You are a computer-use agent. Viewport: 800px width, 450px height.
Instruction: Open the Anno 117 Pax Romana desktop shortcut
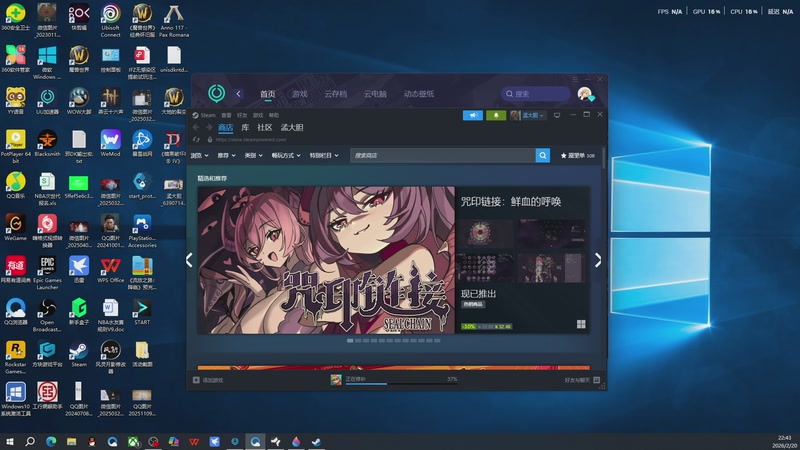pos(173,20)
